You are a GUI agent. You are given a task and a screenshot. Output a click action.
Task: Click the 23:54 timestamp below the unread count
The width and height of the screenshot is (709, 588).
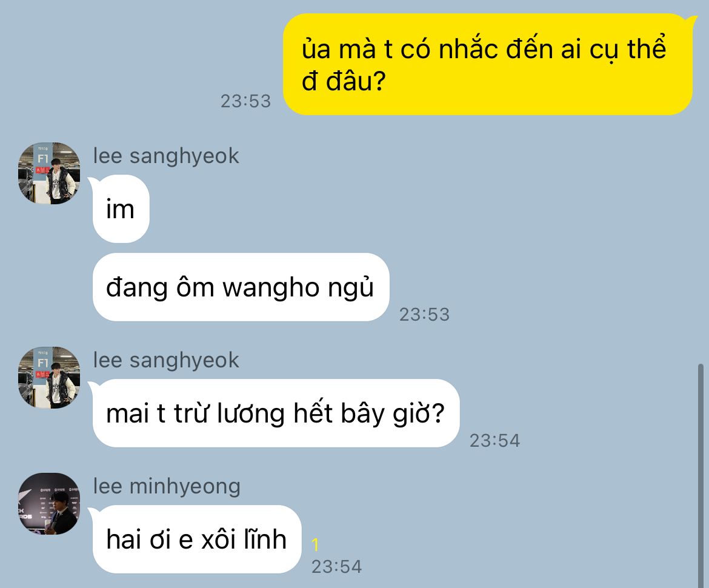(336, 567)
